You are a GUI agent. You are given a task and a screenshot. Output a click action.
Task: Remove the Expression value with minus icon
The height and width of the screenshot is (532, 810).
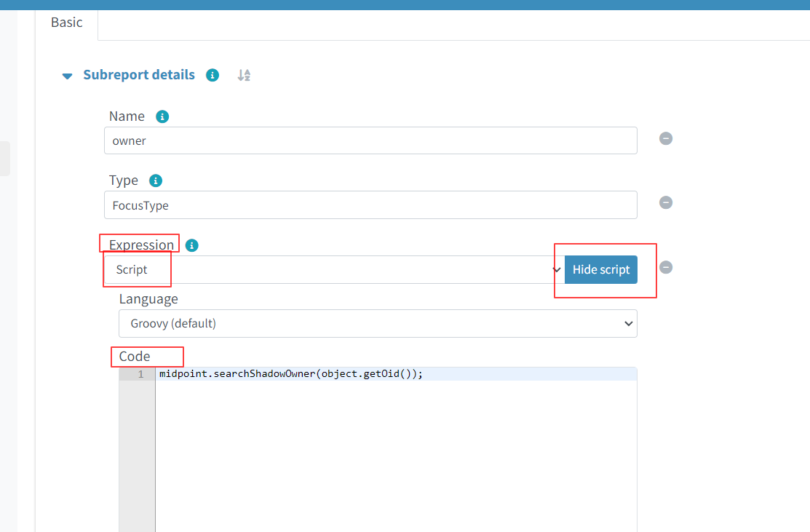[x=665, y=267]
